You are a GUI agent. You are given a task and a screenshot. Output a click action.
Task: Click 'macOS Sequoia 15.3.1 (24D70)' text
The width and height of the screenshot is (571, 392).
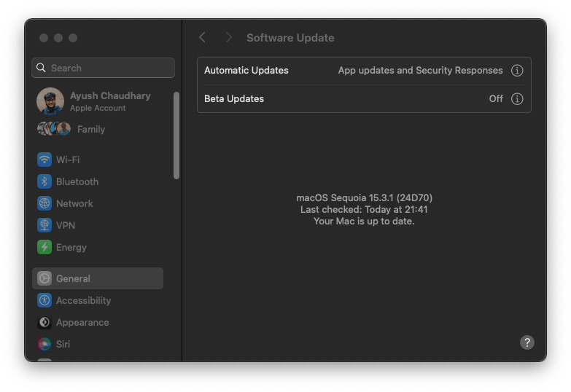pyautogui.click(x=364, y=197)
